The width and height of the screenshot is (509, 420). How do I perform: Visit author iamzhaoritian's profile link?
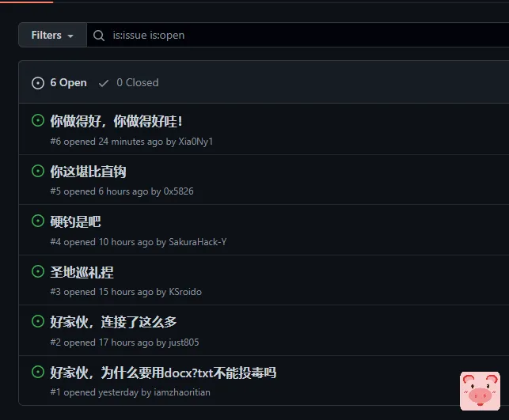click(x=182, y=392)
